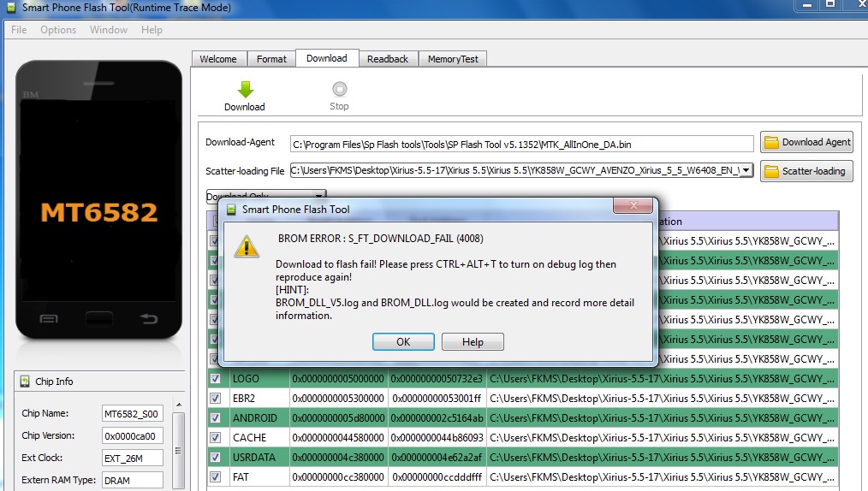Click OK in the error dialog

(403, 341)
